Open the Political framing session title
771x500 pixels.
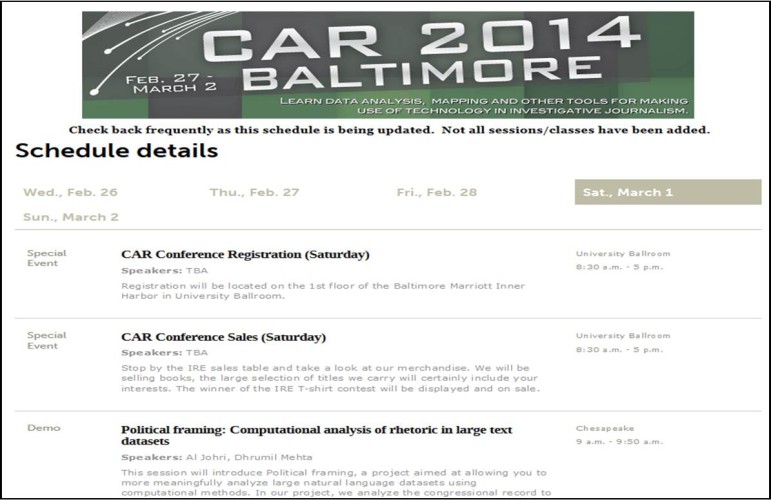point(317,435)
